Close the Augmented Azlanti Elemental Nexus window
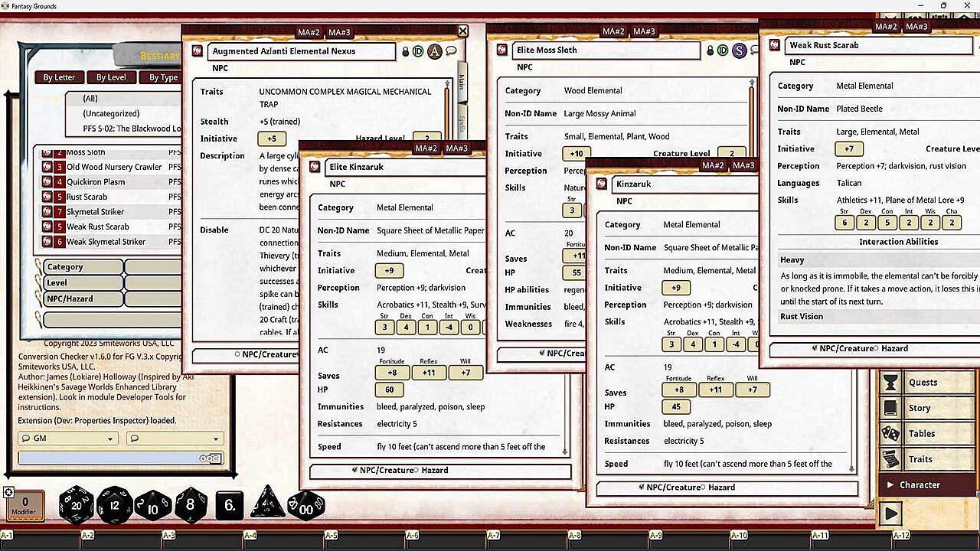This screenshot has width=980, height=551. click(x=462, y=31)
